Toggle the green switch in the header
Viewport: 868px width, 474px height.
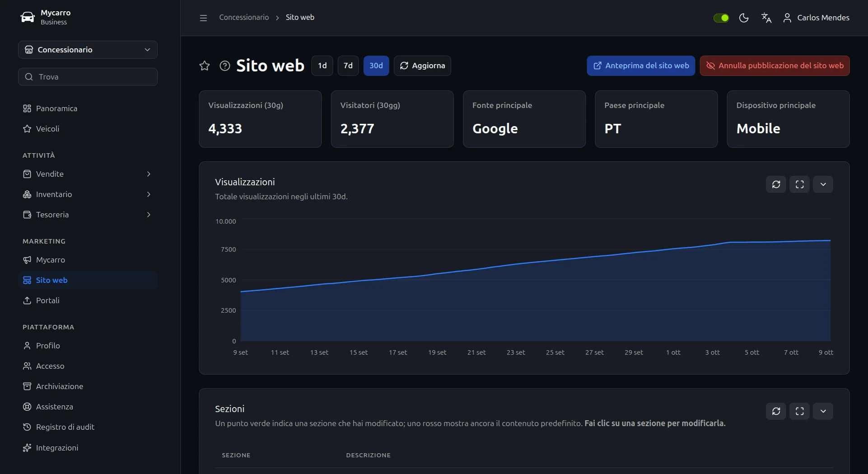tap(721, 18)
